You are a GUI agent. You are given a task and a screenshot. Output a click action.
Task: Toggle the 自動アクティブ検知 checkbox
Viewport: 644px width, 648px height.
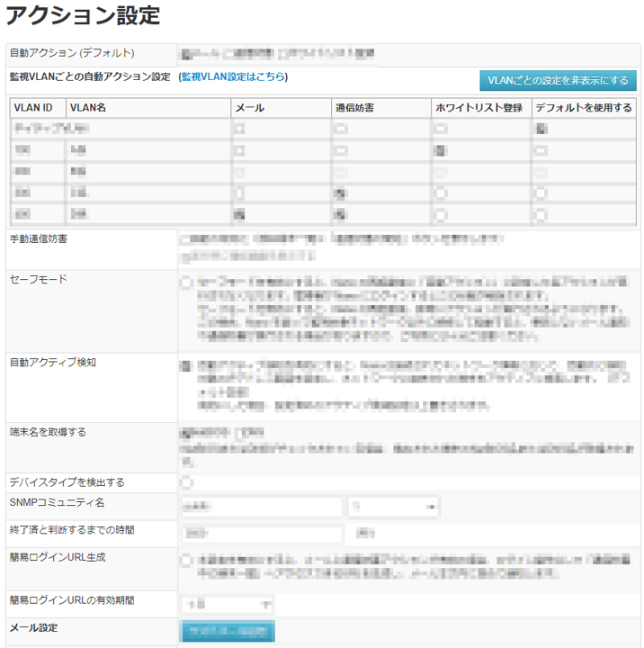coord(186,365)
